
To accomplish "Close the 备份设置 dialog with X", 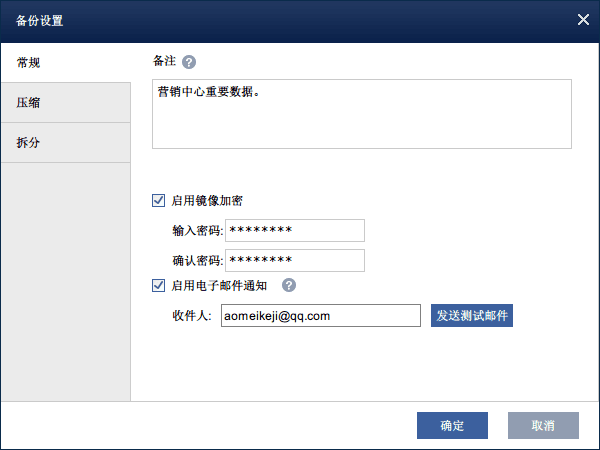I will (583, 20).
